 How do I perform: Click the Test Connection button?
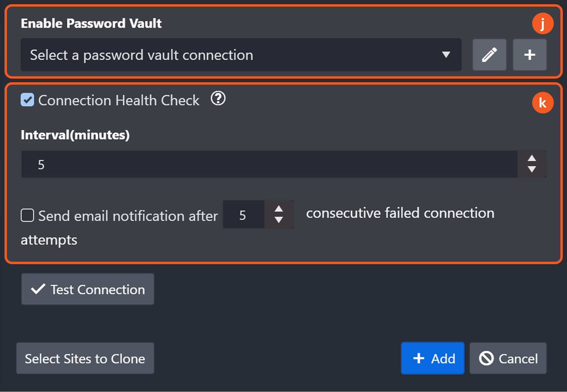[x=88, y=289]
